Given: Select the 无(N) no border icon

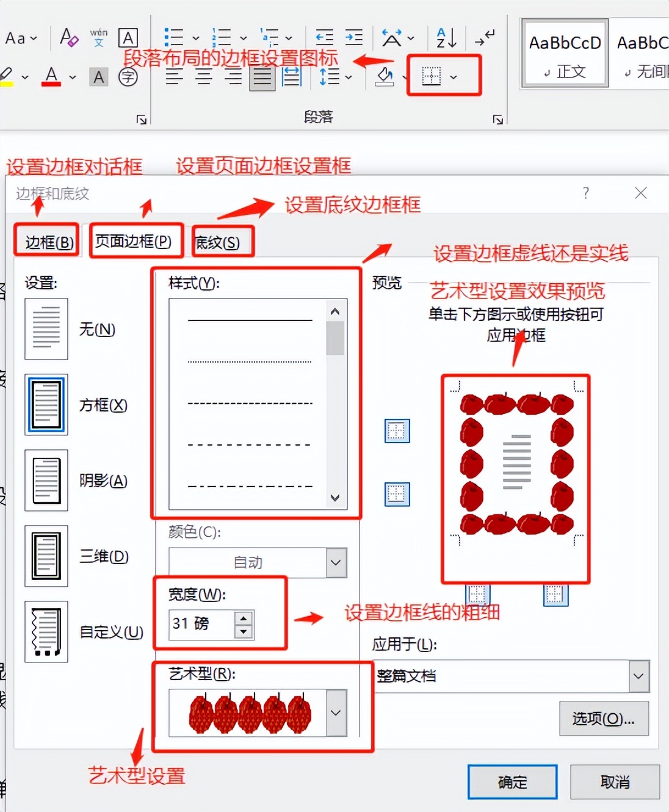Looking at the screenshot, I should click(46, 329).
